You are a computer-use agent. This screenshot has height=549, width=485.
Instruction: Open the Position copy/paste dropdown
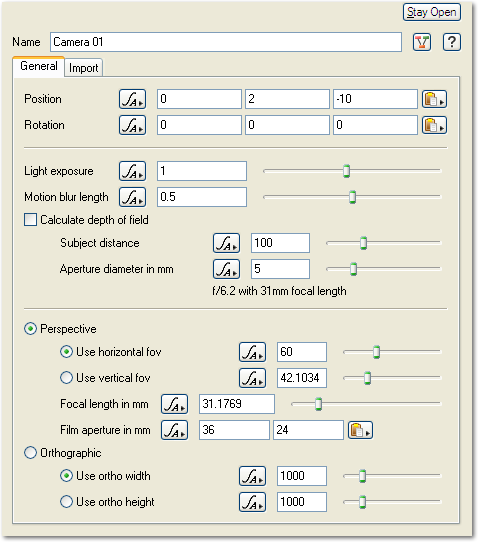click(434, 99)
